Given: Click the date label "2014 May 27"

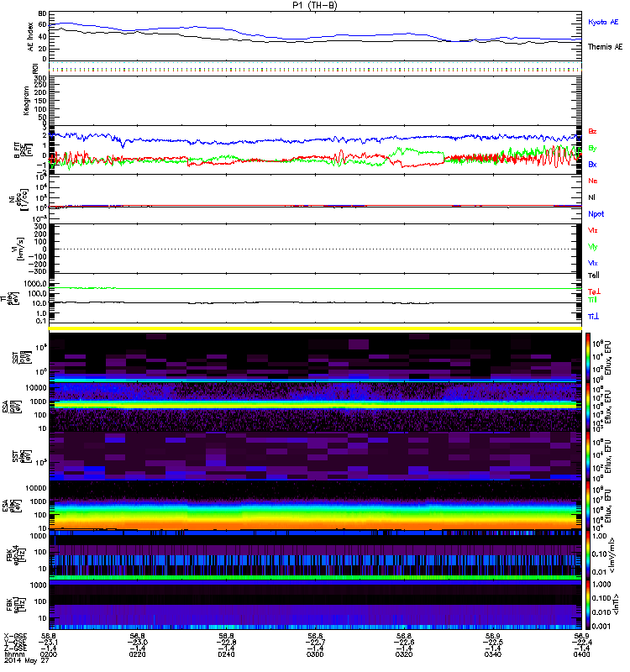Looking at the screenshot, I should (27, 660).
